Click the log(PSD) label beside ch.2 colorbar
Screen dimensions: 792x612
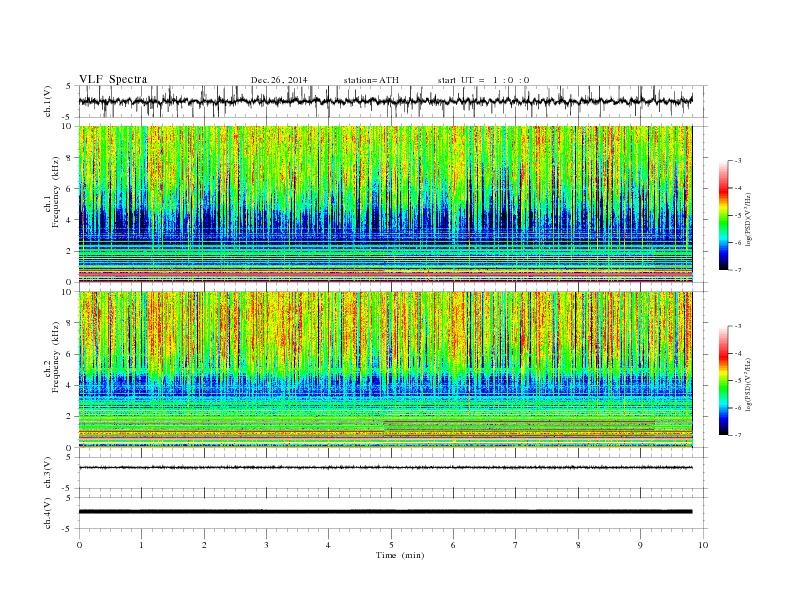748,385
